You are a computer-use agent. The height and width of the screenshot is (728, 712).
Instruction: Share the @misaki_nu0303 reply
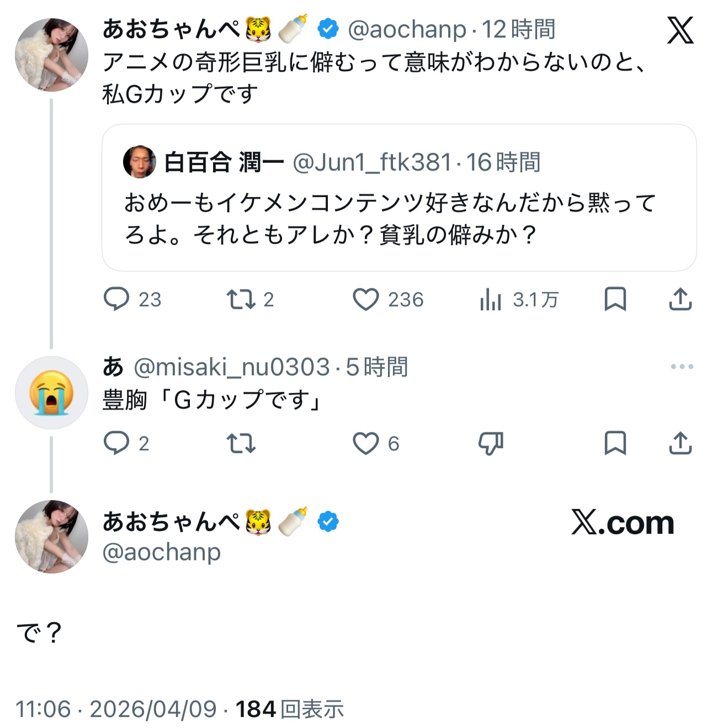tap(680, 443)
